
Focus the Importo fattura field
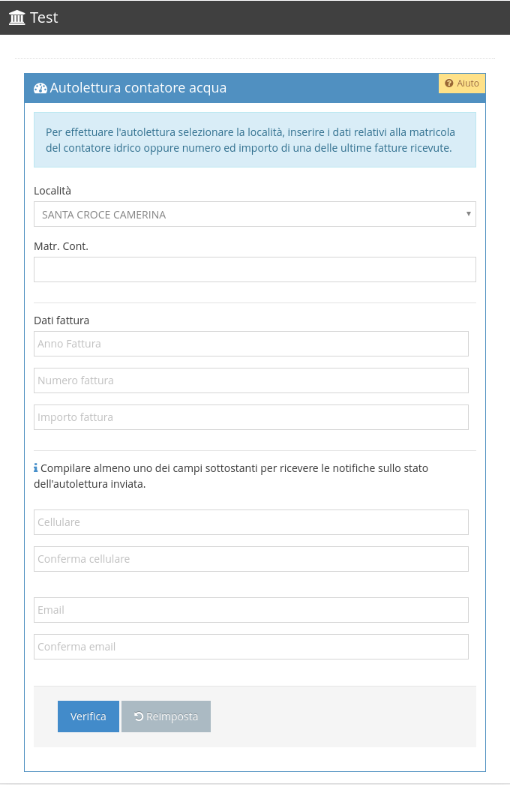point(251,417)
